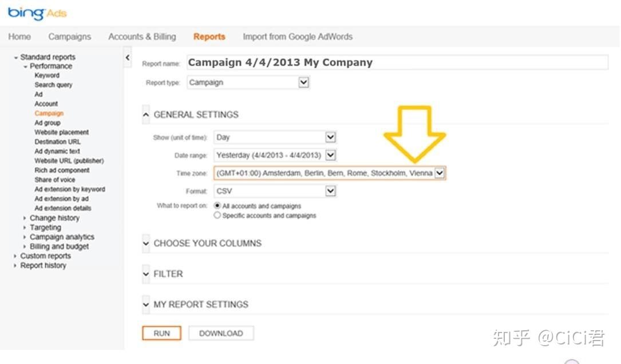Expand the Choose Your Columns section
Viewport: 621px width, 364px height.
[146, 243]
